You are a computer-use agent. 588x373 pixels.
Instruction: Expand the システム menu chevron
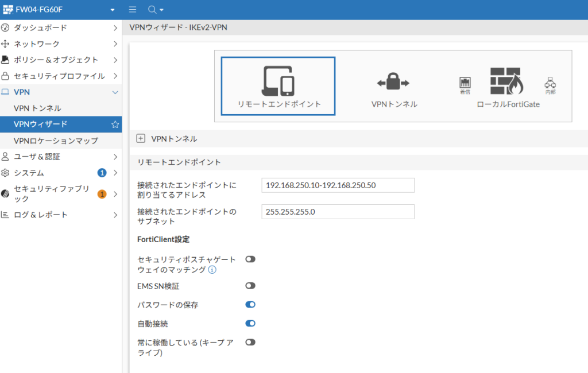pos(115,173)
